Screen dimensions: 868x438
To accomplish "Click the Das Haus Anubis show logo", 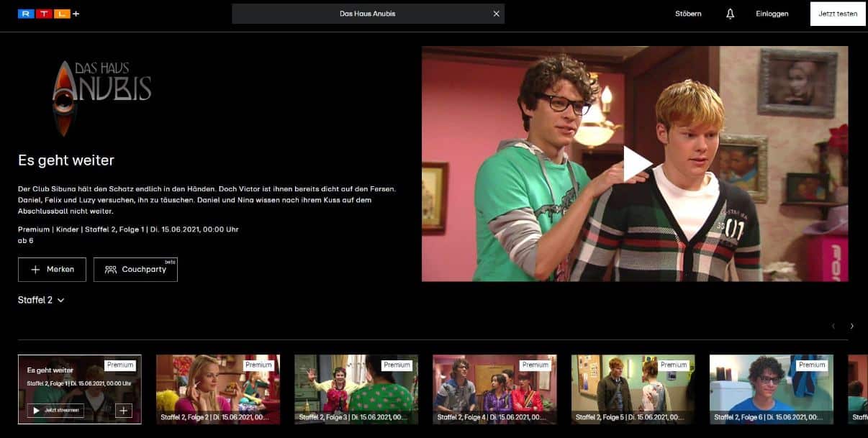I will 101,98.
